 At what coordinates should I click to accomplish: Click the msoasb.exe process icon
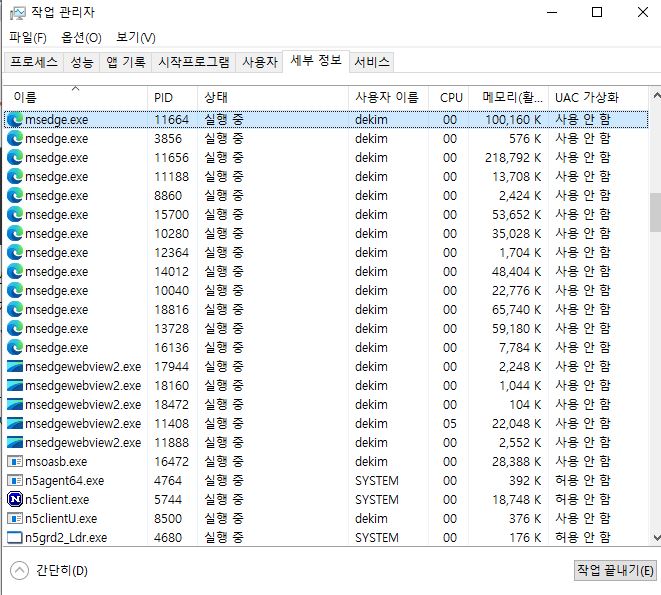click(15, 461)
